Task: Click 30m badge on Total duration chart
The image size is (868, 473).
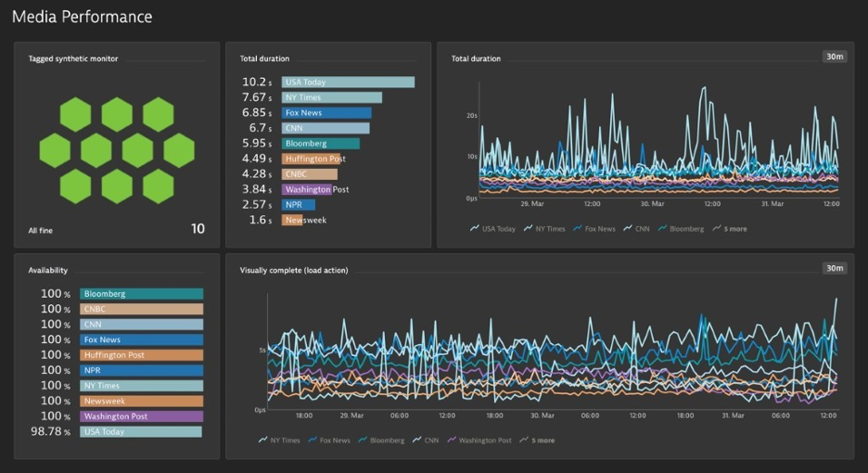Action: pos(835,57)
